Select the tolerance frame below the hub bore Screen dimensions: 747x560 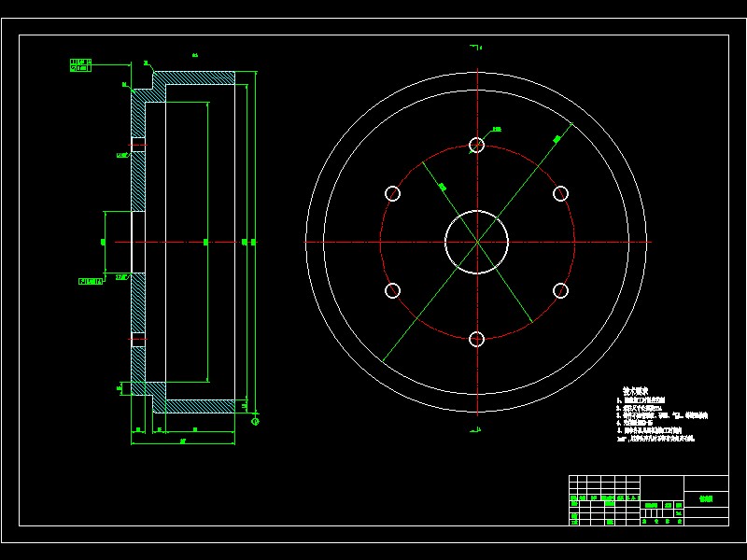[x=91, y=282]
